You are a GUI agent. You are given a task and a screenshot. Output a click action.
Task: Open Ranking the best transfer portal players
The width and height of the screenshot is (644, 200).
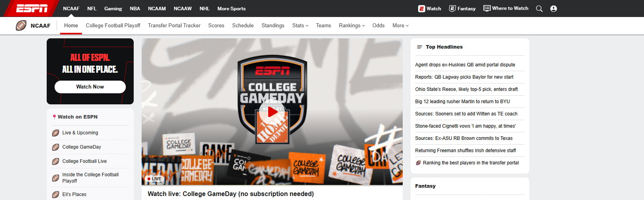tap(471, 163)
